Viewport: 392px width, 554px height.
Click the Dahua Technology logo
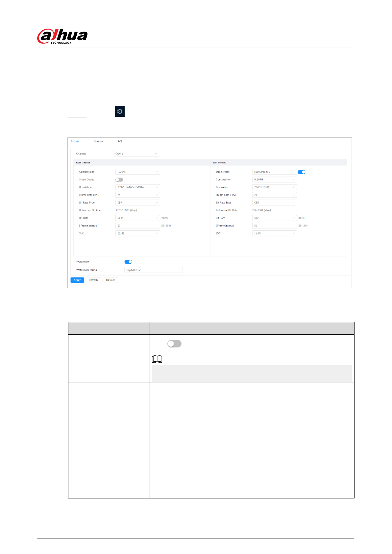coord(62,36)
